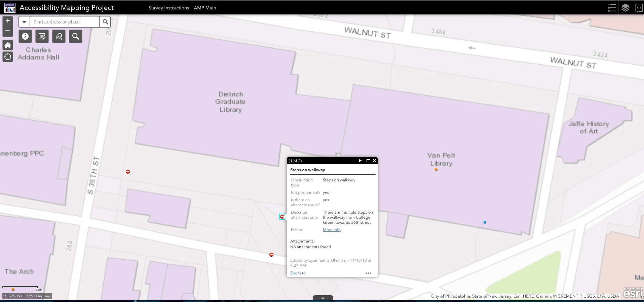644x302 pixels.
Task: Open the Swipe widget in header
Action: click(x=639, y=8)
